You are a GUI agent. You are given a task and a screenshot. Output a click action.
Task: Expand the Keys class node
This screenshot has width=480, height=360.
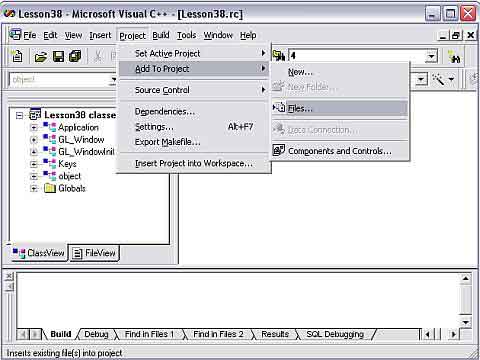(34, 164)
